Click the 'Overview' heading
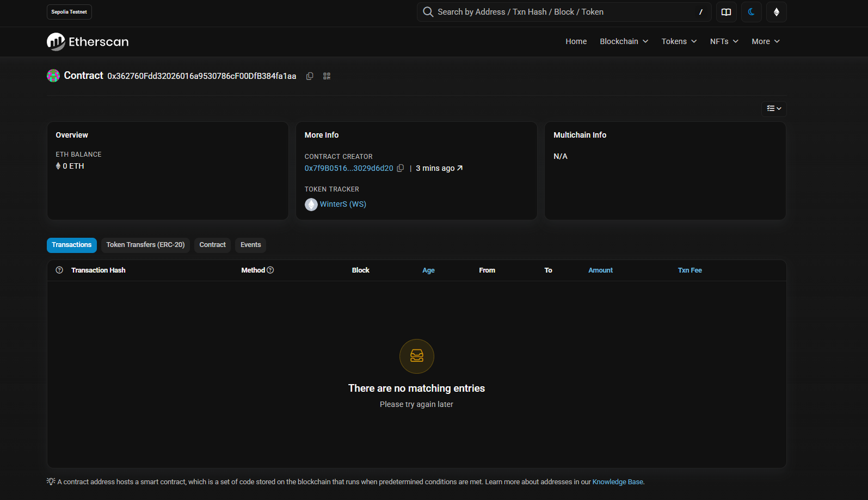 pos(72,135)
